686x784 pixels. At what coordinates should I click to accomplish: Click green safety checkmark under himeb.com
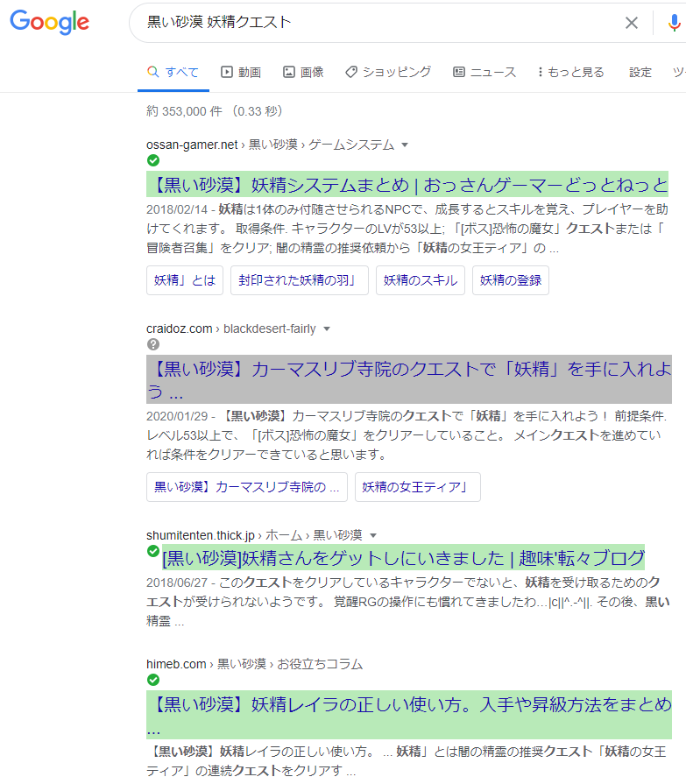pyautogui.click(x=153, y=680)
